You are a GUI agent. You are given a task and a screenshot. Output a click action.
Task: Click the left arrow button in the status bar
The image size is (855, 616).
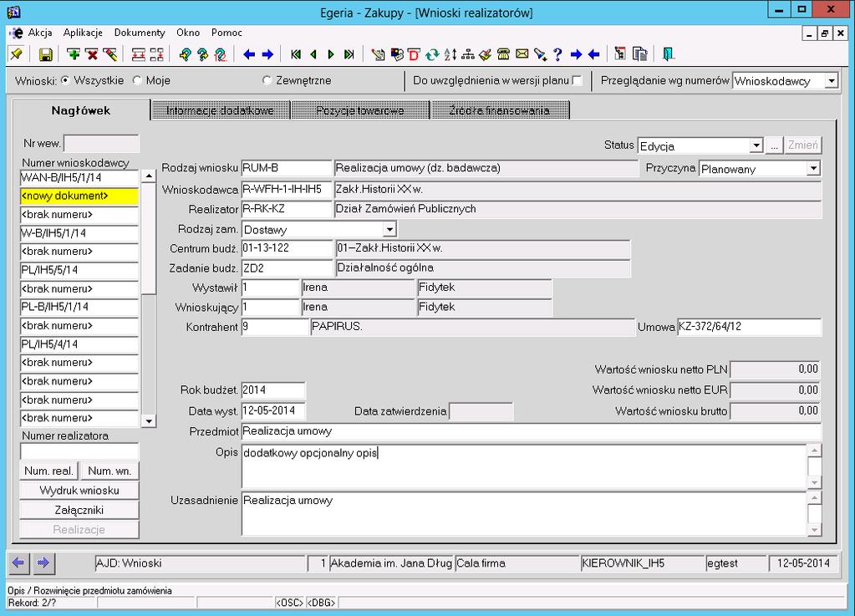click(x=18, y=563)
